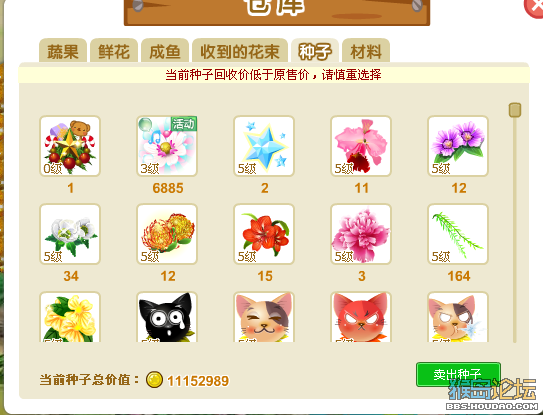Click the green 卖出种子 button
Viewport: 543px width, 415px height.
point(458,374)
